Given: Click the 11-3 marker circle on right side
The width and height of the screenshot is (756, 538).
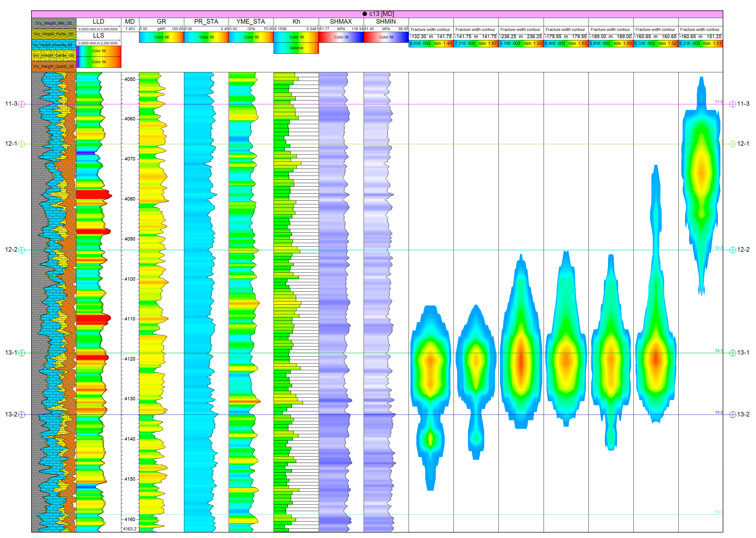Looking at the screenshot, I should coord(733,104).
